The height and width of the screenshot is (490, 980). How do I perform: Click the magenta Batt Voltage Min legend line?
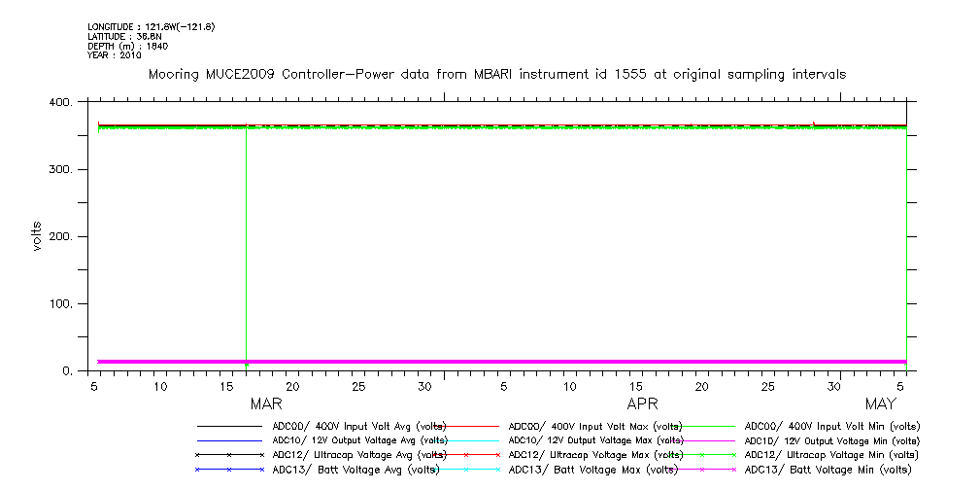702,470
